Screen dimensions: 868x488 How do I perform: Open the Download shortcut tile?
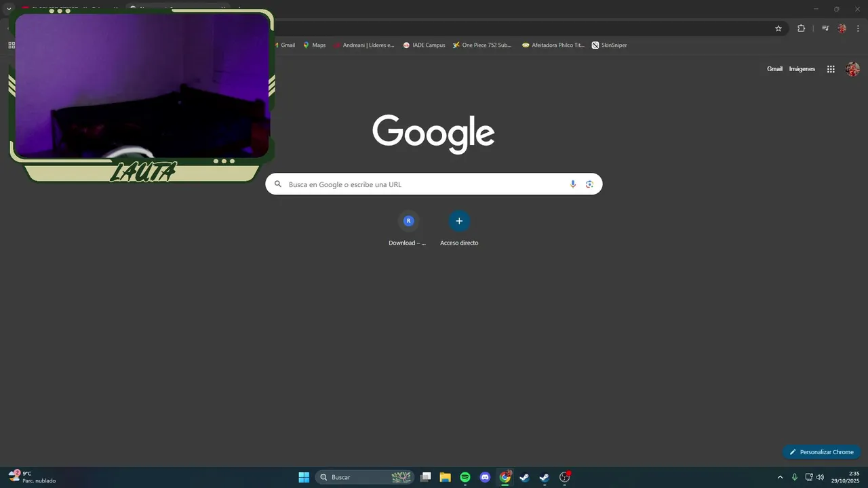click(408, 229)
